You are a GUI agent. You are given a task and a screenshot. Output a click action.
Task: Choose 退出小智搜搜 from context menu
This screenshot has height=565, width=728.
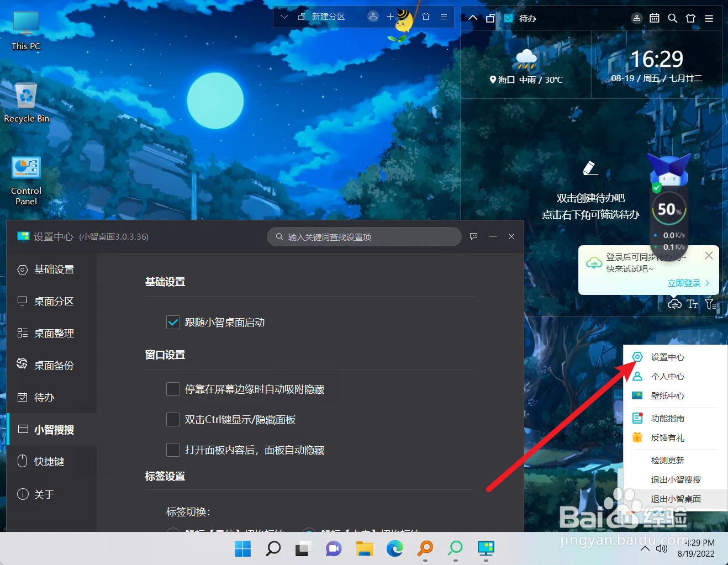click(675, 479)
